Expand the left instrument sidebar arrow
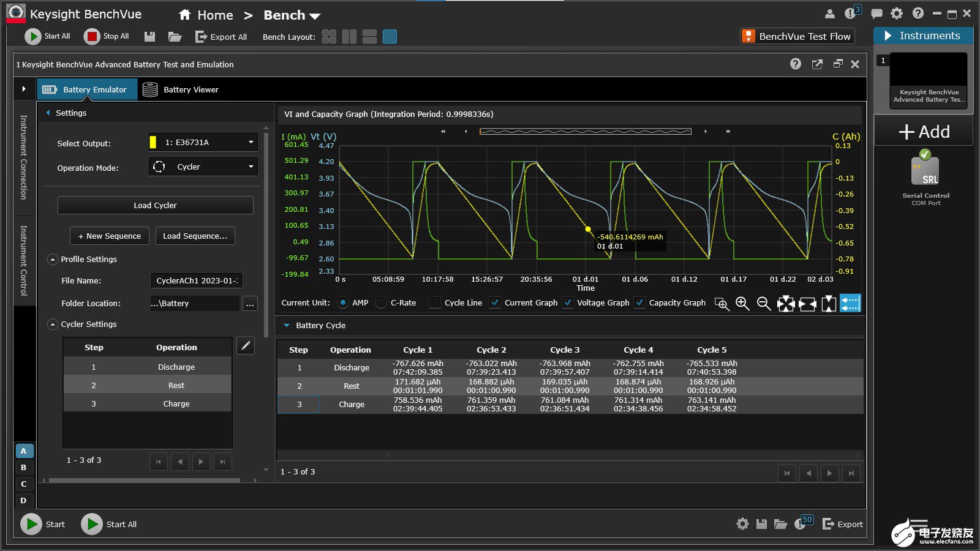This screenshot has width=980, height=551. pyautogui.click(x=24, y=89)
